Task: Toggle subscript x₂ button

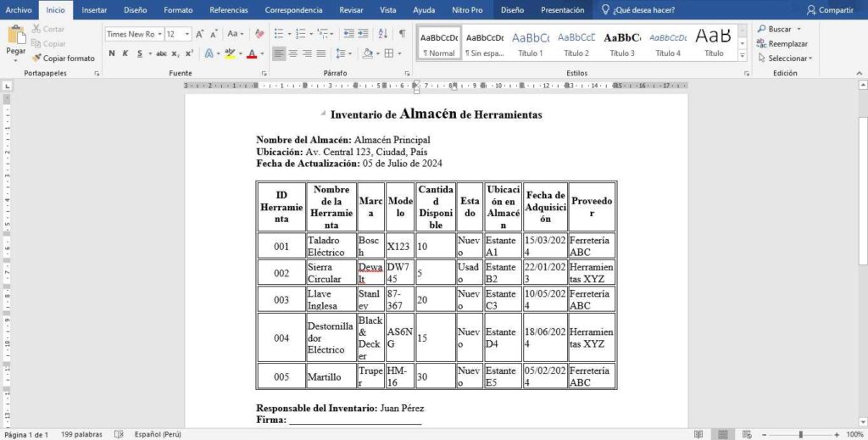Action: click(175, 53)
